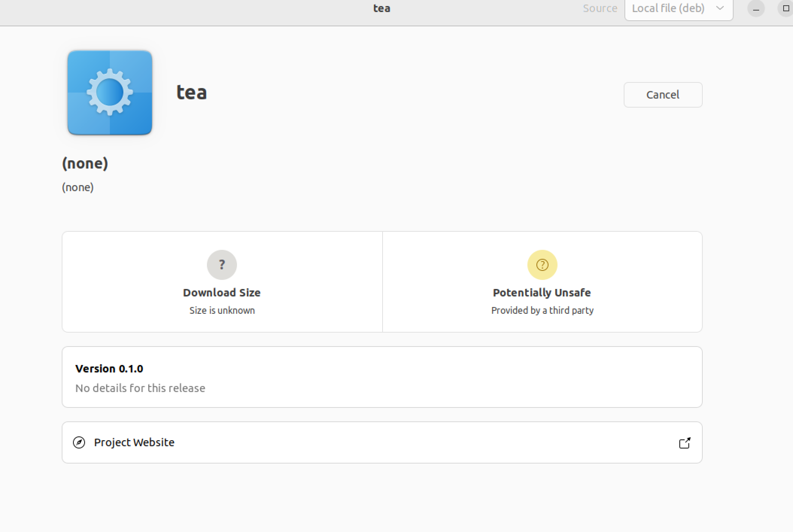
Task: Click the compass icon beside Project Website
Action: click(x=79, y=442)
